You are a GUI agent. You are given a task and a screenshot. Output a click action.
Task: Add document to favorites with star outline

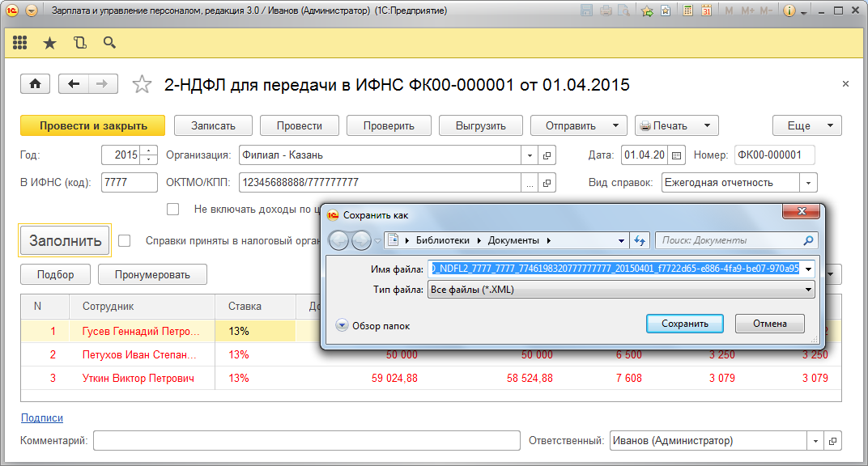point(142,85)
